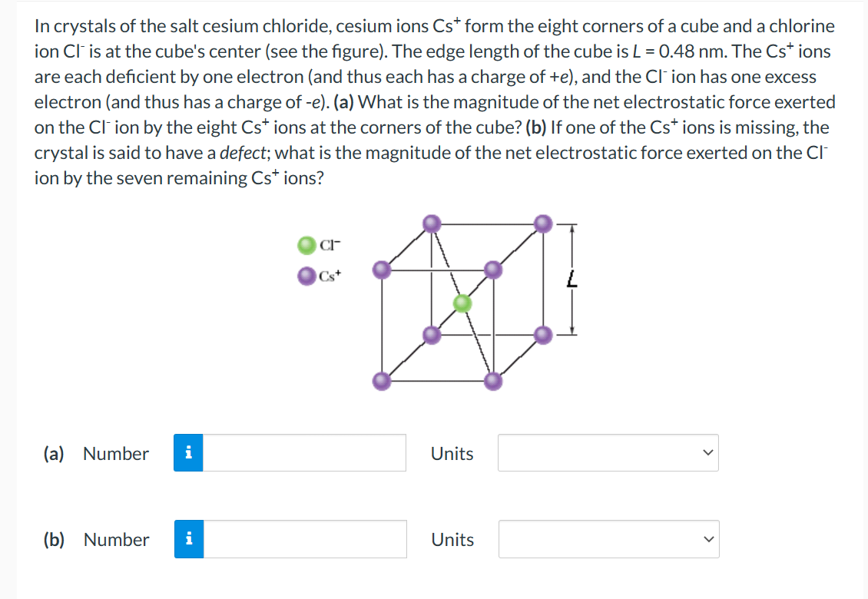Select the Units label beside part (b)
This screenshot has height=599, width=868.
(x=452, y=539)
